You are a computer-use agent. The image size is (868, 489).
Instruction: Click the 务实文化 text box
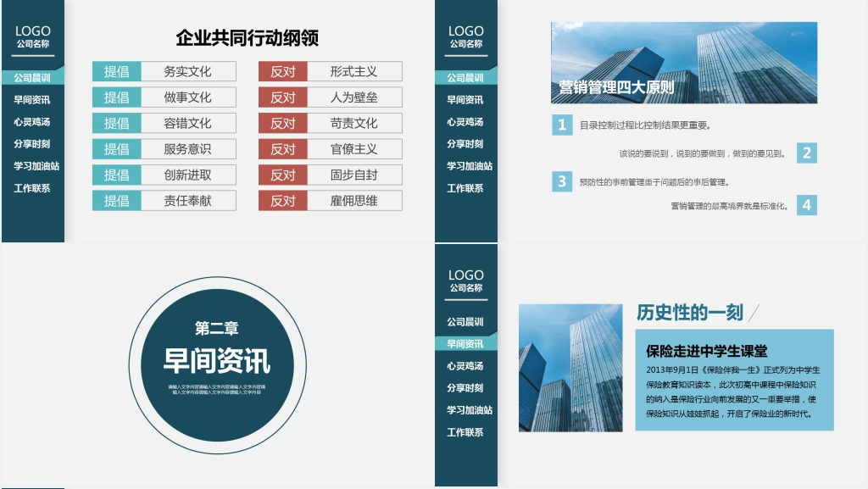tap(188, 72)
